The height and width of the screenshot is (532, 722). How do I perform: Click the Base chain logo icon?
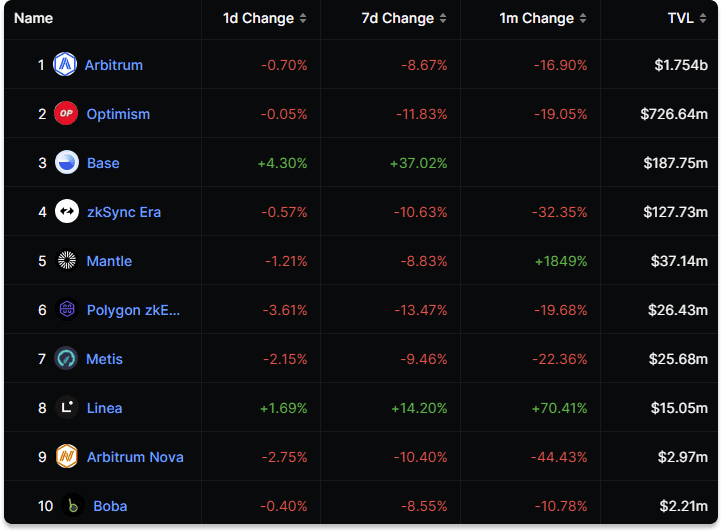click(x=66, y=163)
